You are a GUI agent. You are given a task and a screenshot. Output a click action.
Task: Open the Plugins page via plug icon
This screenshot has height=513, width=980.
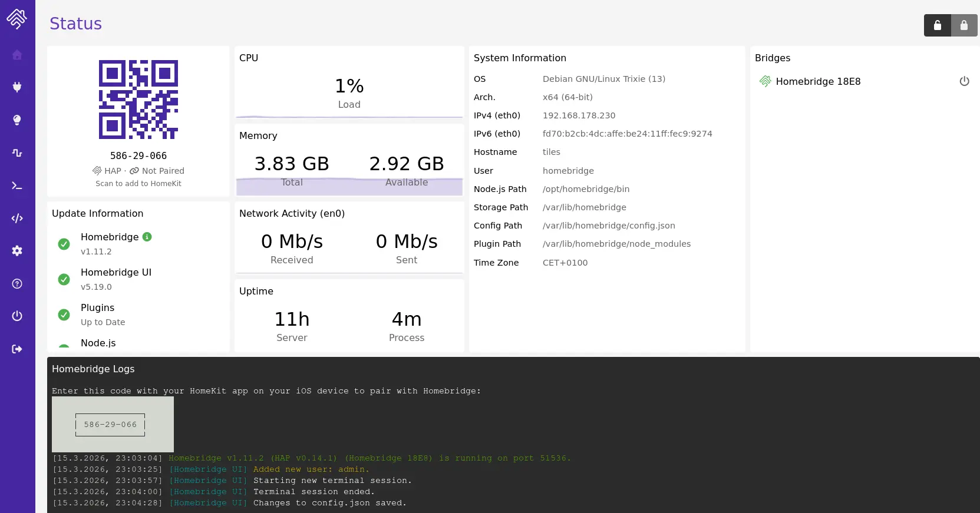point(17,87)
